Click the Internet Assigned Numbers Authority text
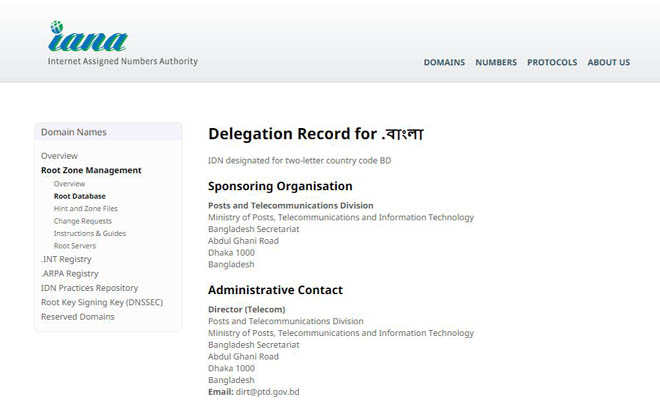The height and width of the screenshot is (400, 660). click(x=123, y=61)
